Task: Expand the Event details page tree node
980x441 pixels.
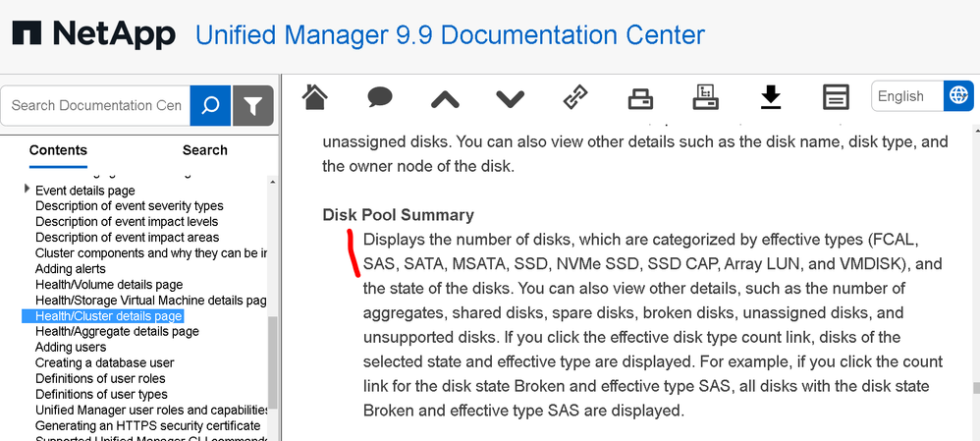Action: 27,190
